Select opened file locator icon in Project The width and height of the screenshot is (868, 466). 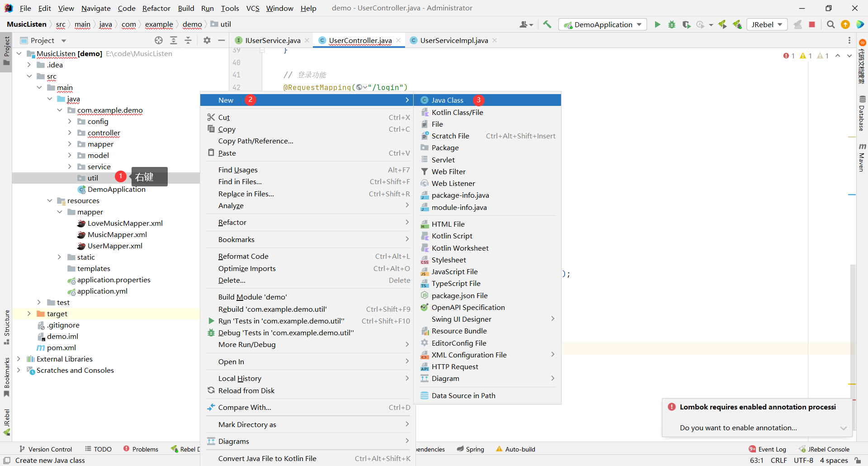[159, 40]
